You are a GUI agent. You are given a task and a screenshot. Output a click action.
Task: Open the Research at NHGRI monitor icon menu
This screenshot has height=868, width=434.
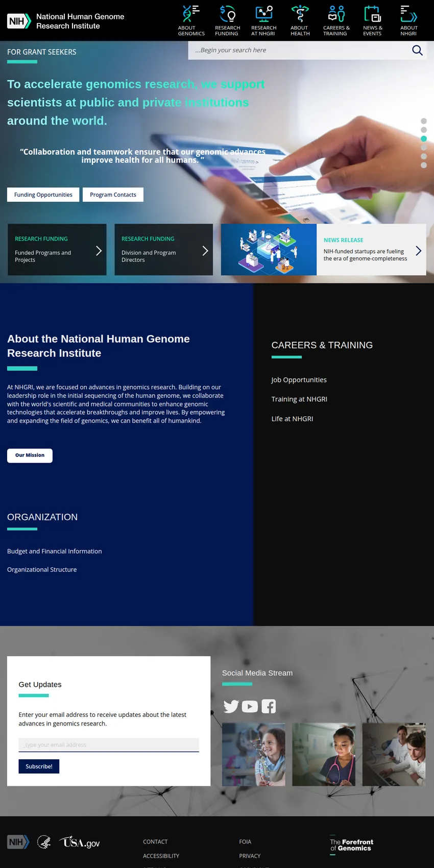[x=264, y=13]
